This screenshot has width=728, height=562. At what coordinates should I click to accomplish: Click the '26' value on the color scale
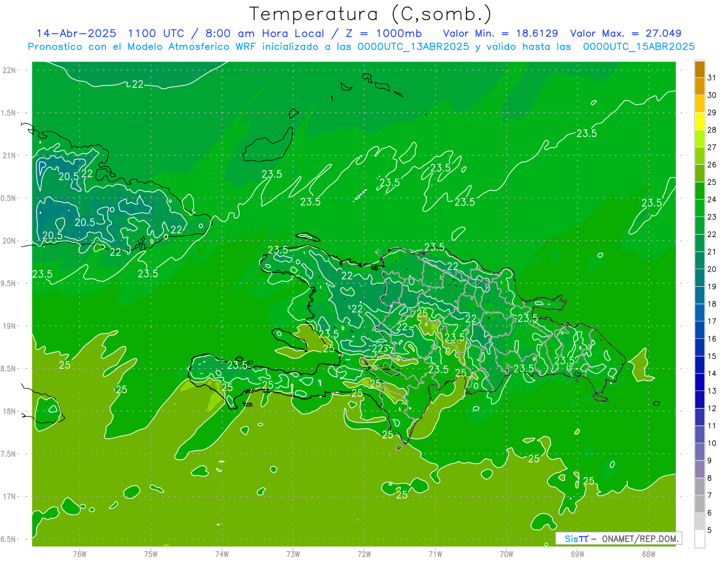pos(712,164)
